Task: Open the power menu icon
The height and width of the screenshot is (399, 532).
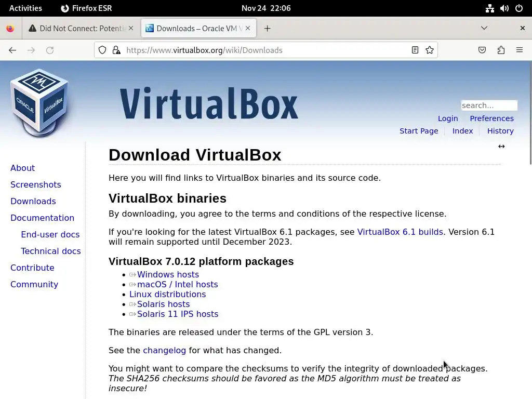Action: coord(519,8)
